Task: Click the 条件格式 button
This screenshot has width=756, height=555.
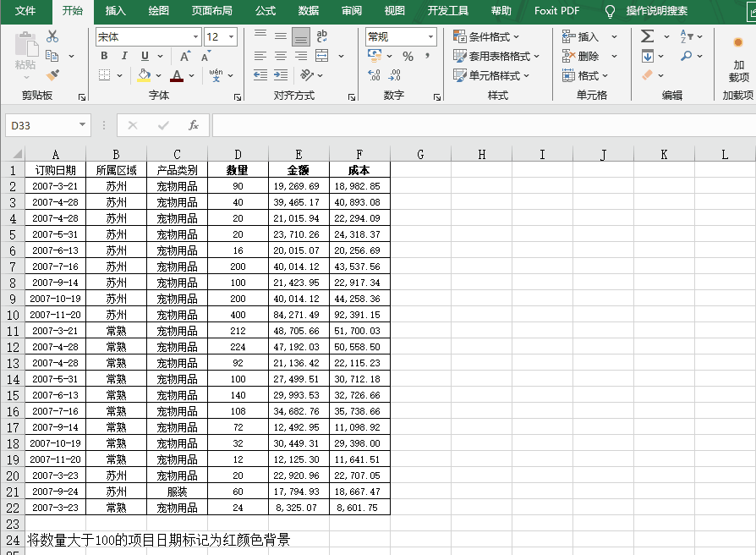Action: [x=487, y=36]
